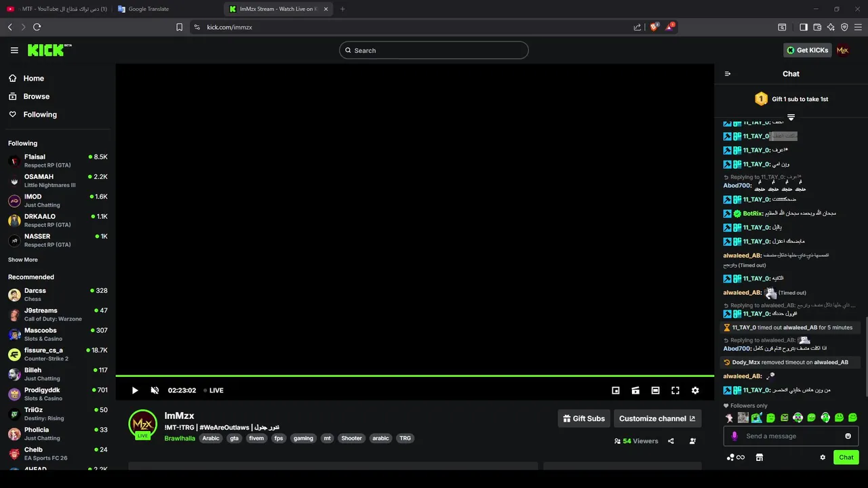This screenshot has height=488, width=868.
Task: Click the Kick logo
Action: (50, 50)
